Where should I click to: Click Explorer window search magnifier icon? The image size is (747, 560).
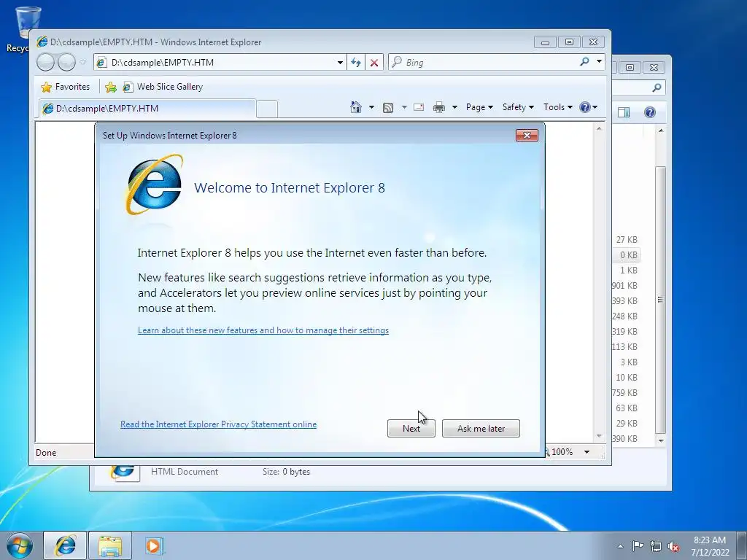[657, 87]
